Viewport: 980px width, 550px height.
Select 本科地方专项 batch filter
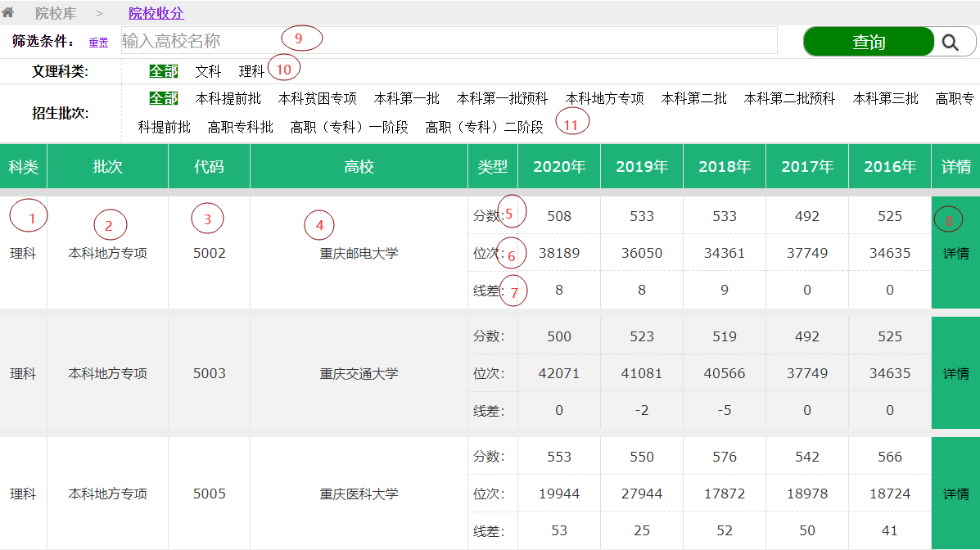604,98
